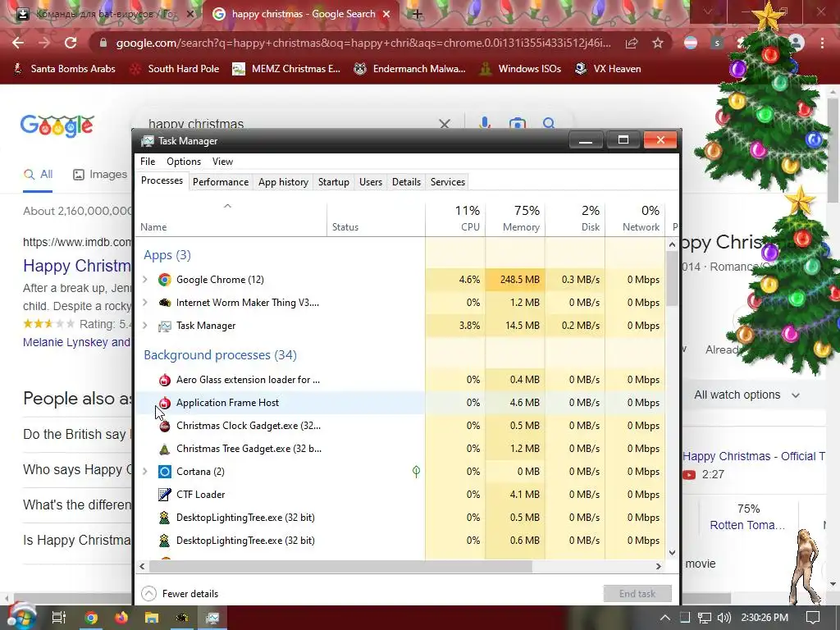Expand the Cortana (2) process group
Screen dimensions: 840x630
(x=144, y=472)
